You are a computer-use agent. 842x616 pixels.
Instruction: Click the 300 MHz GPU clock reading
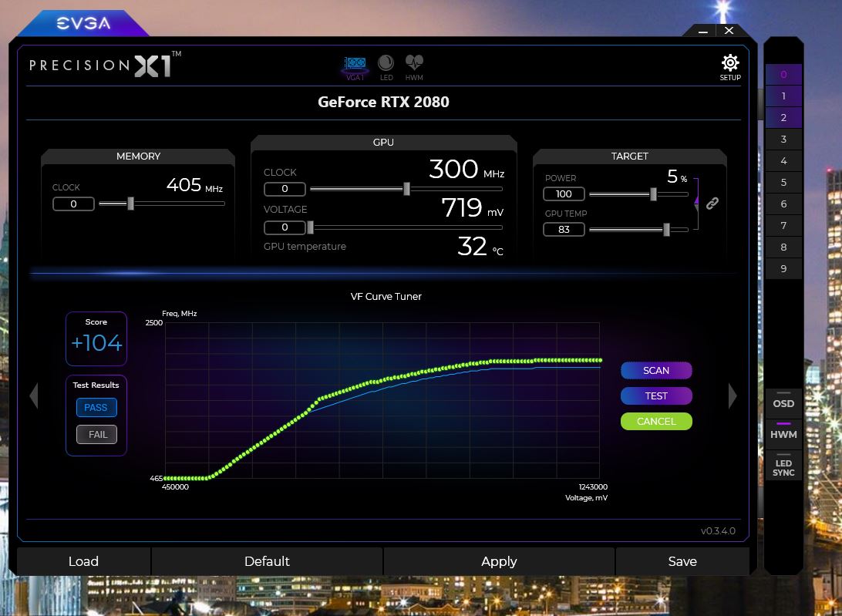pos(466,169)
